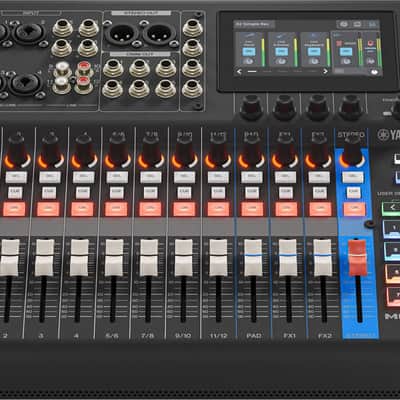Viewport: 400px width, 400px height.
Task: Toggle the blue ON button in the second touchscreen channel
Action: (281, 52)
